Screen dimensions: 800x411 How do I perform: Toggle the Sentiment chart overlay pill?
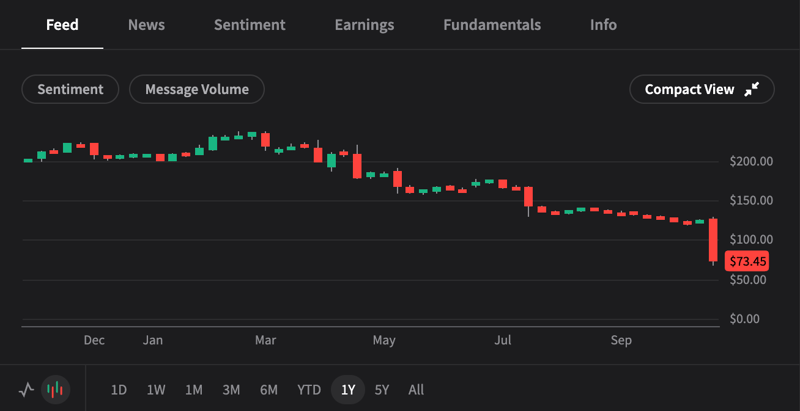(70, 89)
